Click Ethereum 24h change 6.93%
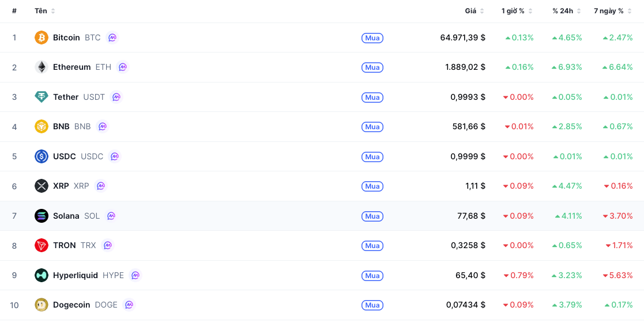 [567, 68]
